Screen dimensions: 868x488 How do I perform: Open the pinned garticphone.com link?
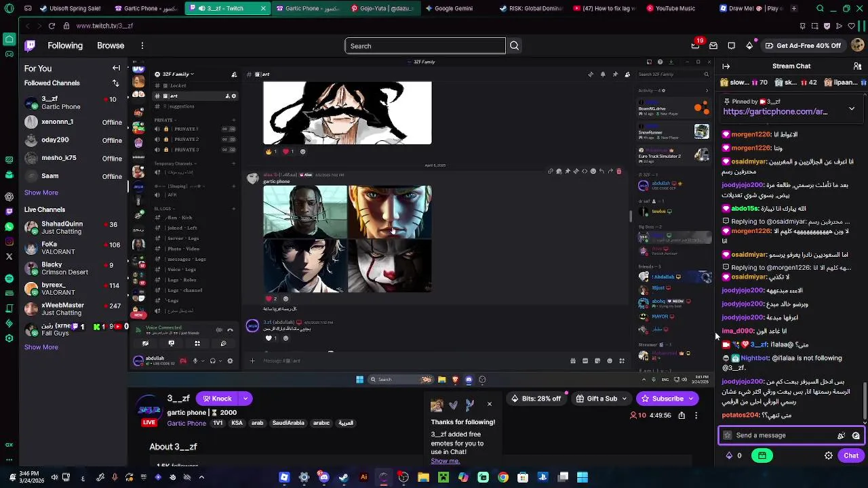[x=775, y=112]
